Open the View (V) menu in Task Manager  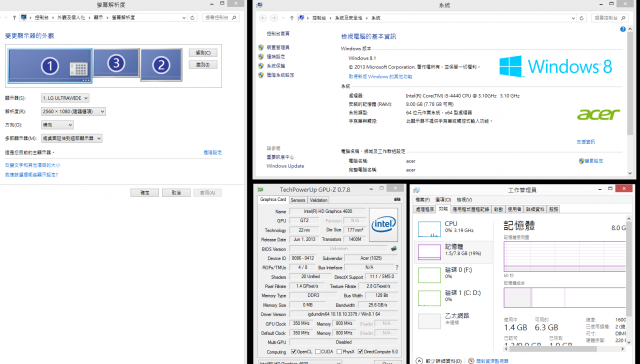pyautogui.click(x=464, y=200)
